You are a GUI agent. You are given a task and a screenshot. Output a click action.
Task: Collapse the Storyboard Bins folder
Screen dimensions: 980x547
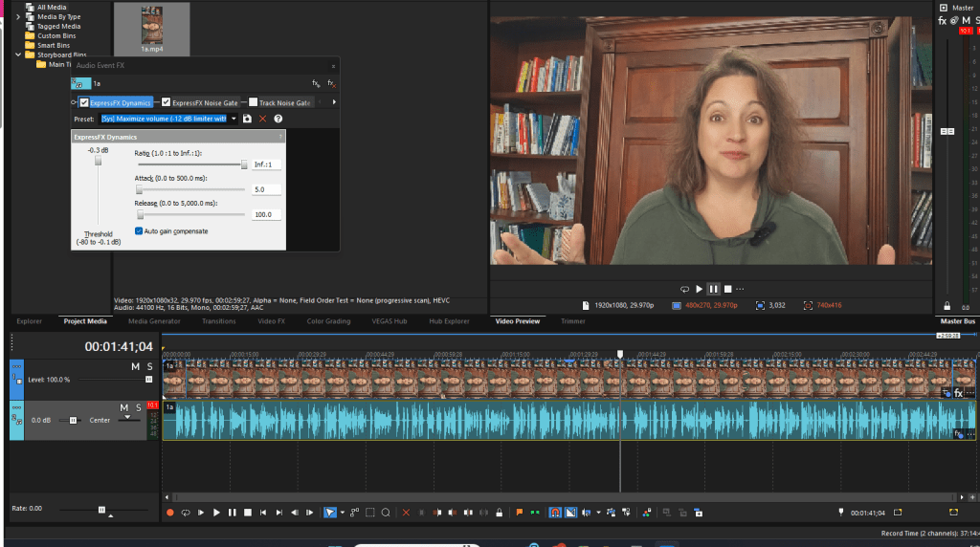click(18, 55)
